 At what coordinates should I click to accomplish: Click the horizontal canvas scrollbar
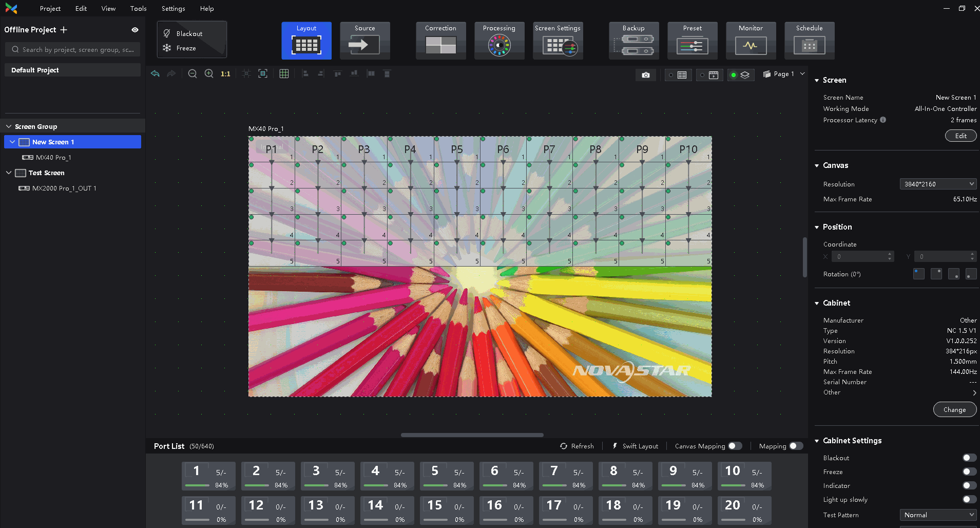[x=472, y=435]
